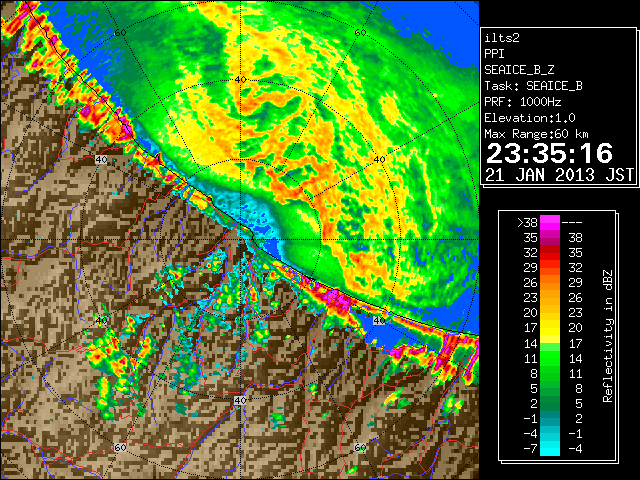Select the 'Elevation:1.0' value
The height and width of the screenshot is (480, 640).
tap(530, 118)
